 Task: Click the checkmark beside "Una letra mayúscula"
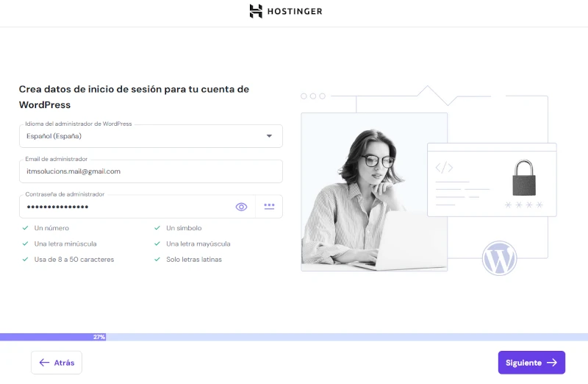157,243
